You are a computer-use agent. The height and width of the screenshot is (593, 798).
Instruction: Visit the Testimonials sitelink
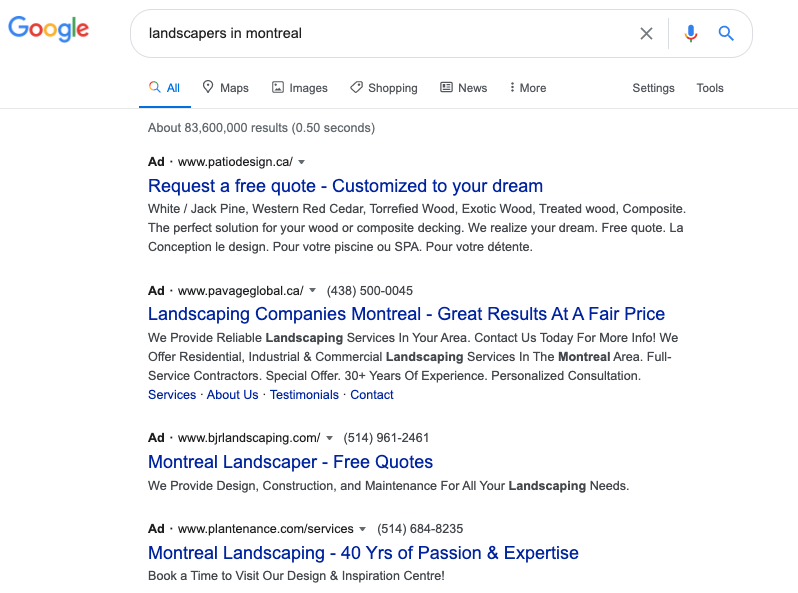coord(304,395)
